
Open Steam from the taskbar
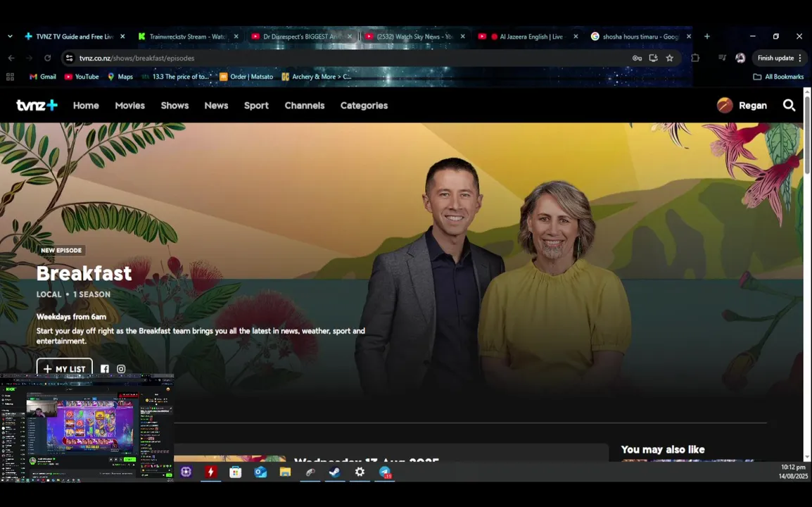[x=334, y=472]
